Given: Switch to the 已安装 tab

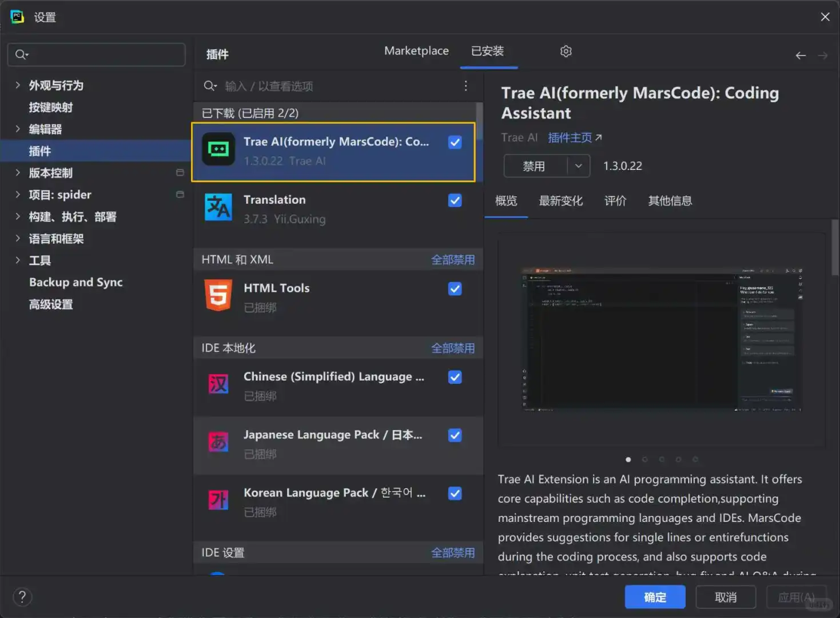Looking at the screenshot, I should pyautogui.click(x=488, y=51).
